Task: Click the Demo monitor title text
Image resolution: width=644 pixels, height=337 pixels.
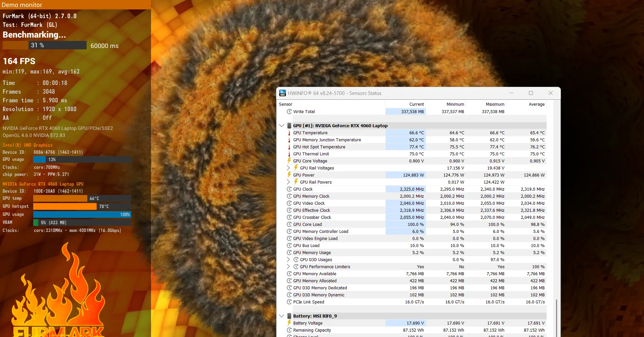Action: click(22, 5)
